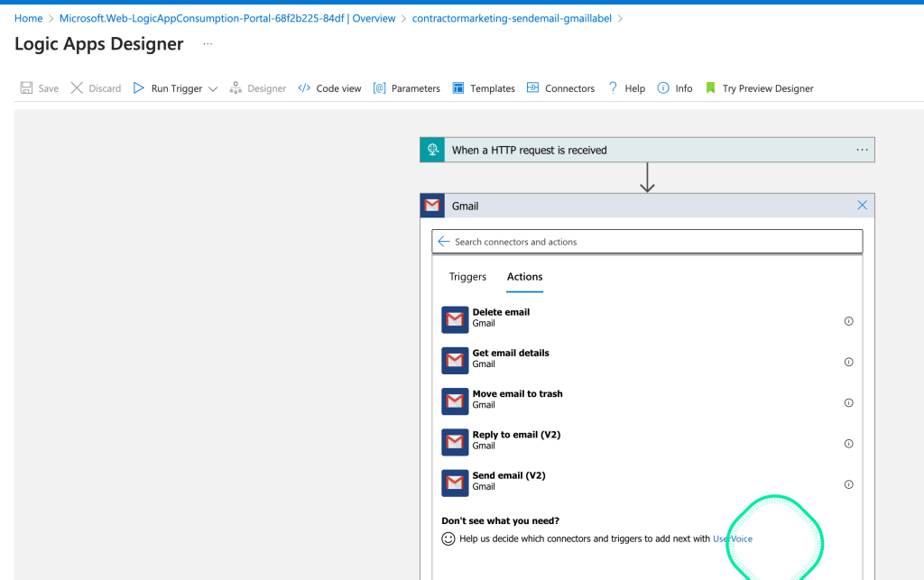Screen dimensions: 924x580
Task: Click the Discard X icon
Action: click(77, 88)
